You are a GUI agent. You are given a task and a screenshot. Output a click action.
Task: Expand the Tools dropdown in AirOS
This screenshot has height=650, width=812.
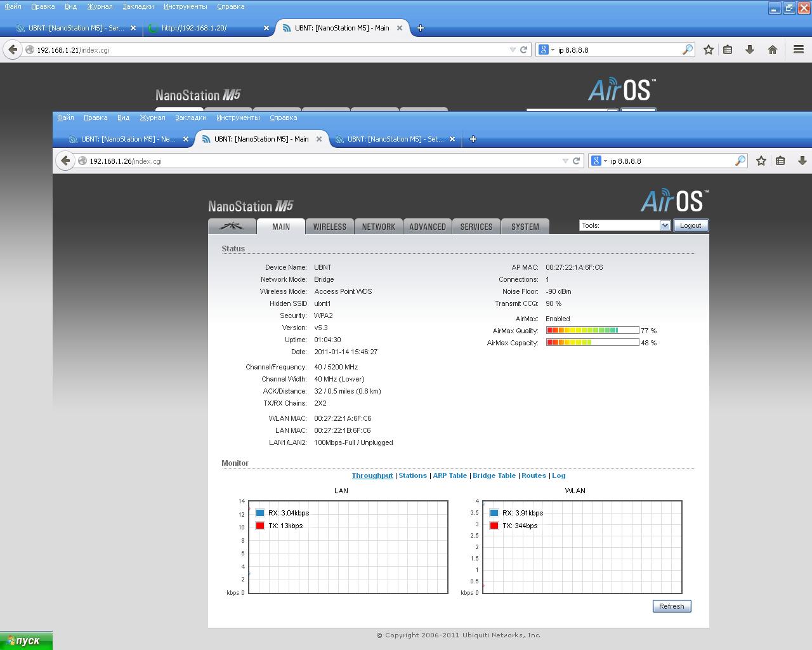(x=664, y=225)
